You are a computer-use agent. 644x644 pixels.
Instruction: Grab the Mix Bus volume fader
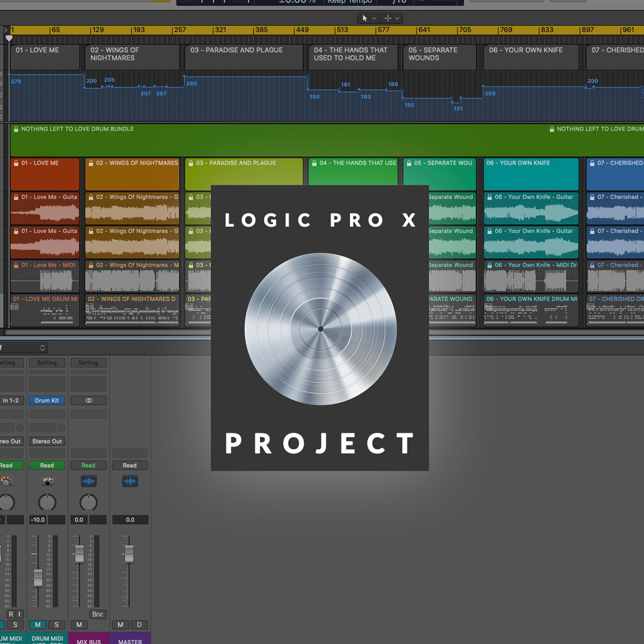coord(79,554)
